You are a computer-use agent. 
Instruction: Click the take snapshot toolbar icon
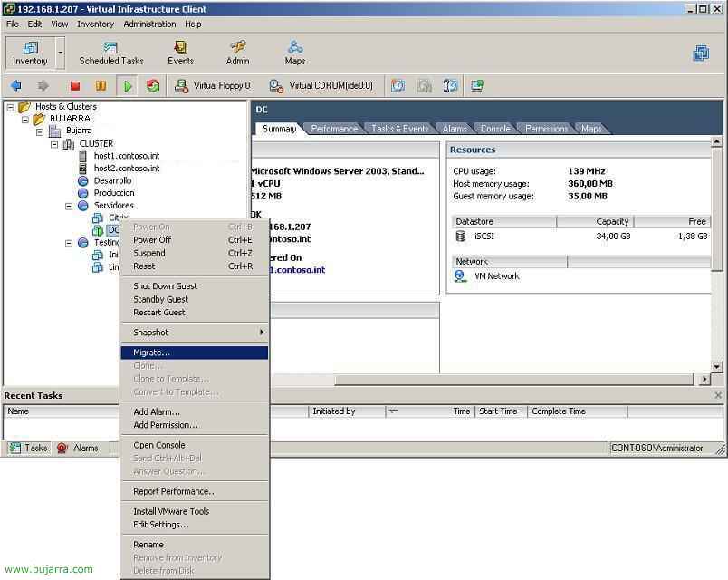(398, 85)
